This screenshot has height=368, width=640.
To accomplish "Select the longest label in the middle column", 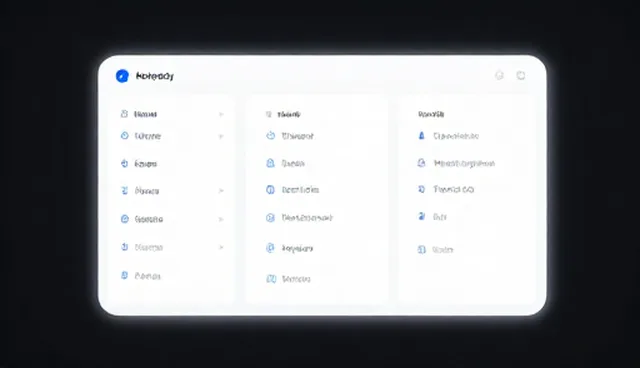I will 307,218.
